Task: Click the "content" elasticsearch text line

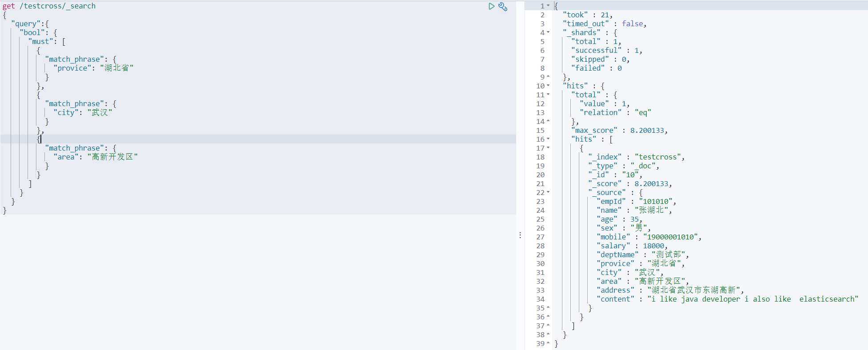Action: (x=728, y=299)
